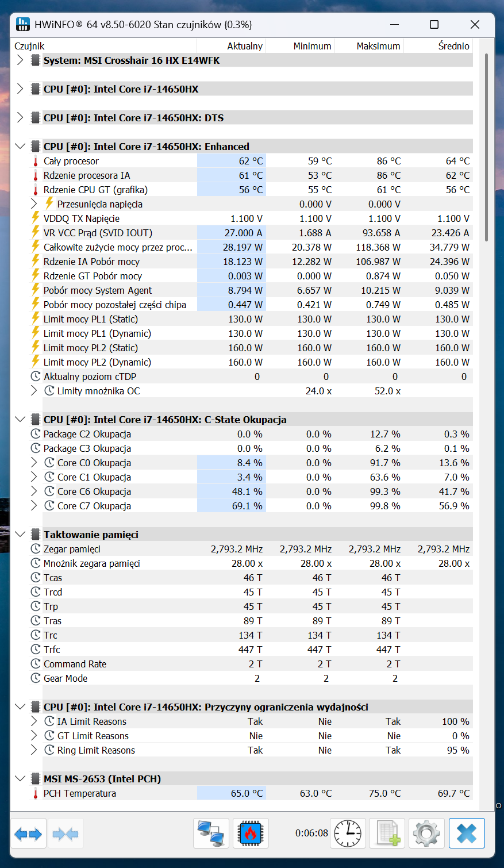Click the HWiNFO title bar app icon
The height and width of the screenshot is (868, 504).
click(23, 24)
